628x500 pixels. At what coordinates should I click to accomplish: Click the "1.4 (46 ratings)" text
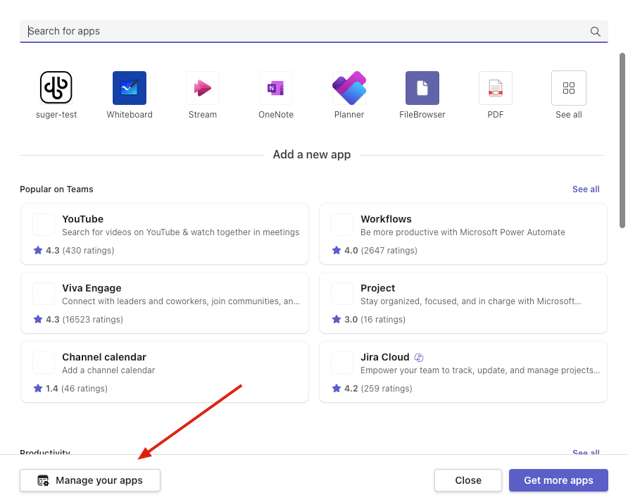(x=76, y=388)
